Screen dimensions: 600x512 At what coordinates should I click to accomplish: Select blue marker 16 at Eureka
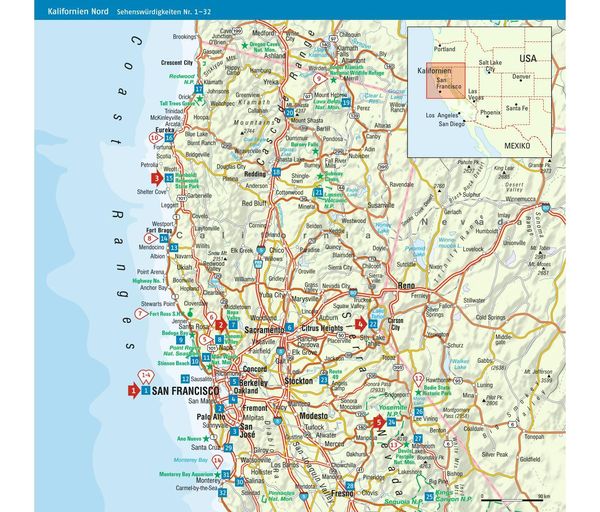click(170, 138)
